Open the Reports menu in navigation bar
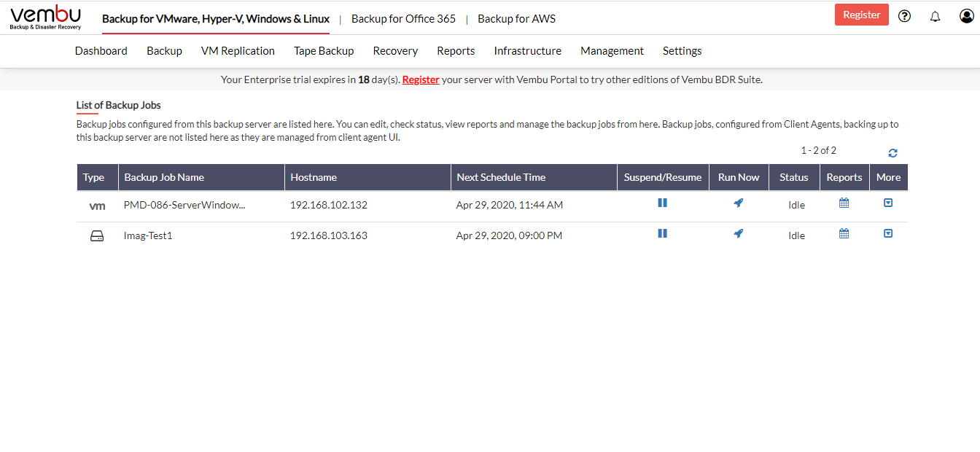 click(456, 51)
